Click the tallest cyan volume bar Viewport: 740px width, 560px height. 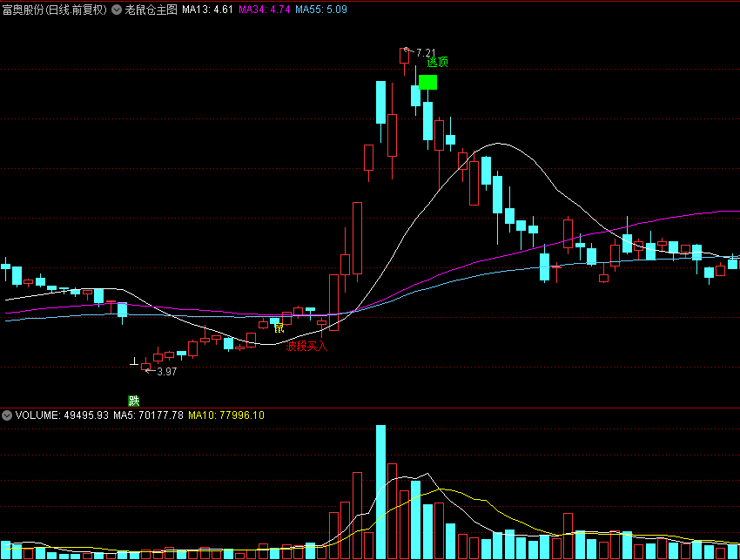380,491
